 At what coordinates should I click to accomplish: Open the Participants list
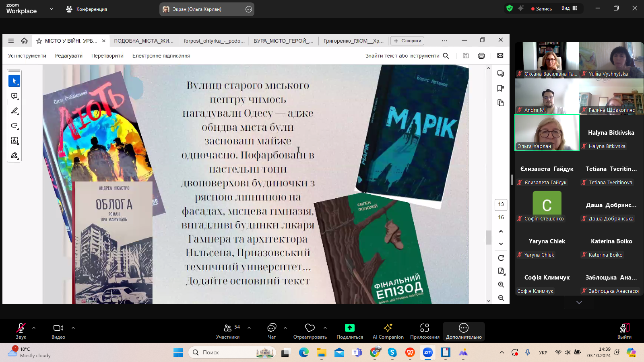tap(228, 331)
